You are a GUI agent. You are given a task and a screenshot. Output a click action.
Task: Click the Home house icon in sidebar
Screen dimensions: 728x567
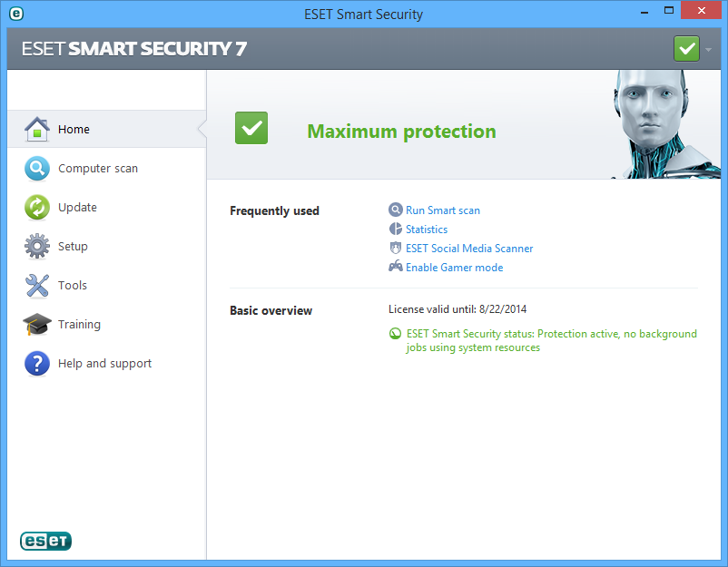tap(36, 130)
